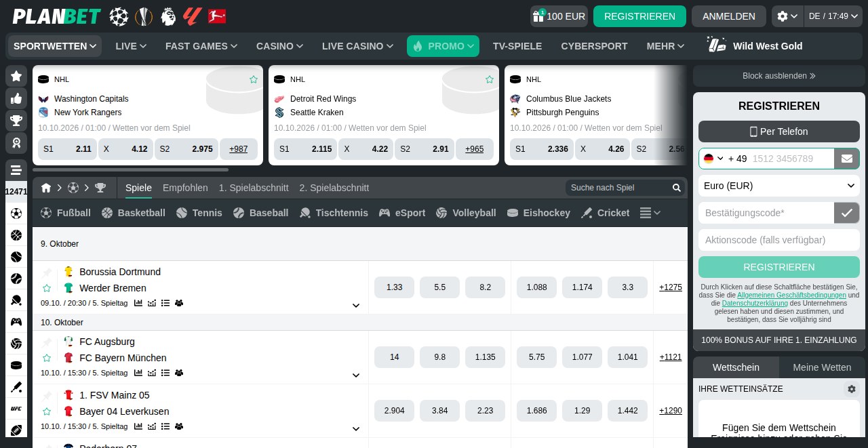Open SPORTWETTEN dropdown menu
868x448 pixels.
pyautogui.click(x=55, y=46)
